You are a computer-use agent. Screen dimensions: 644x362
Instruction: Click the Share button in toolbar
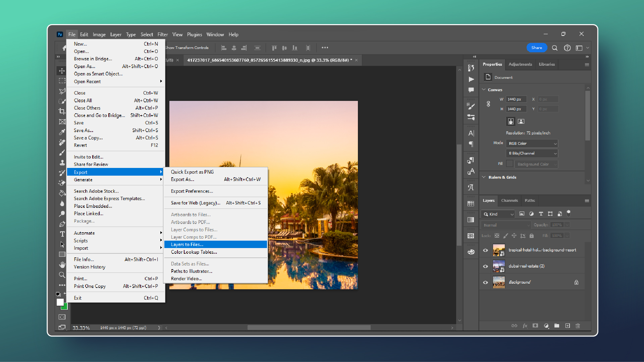pos(537,48)
